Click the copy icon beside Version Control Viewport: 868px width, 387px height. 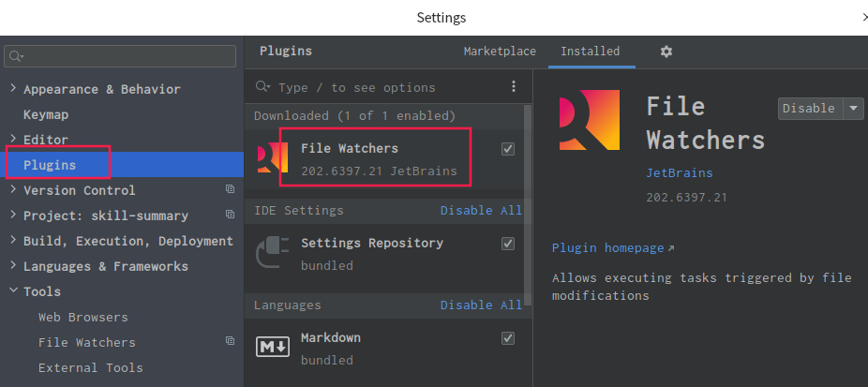pos(231,189)
